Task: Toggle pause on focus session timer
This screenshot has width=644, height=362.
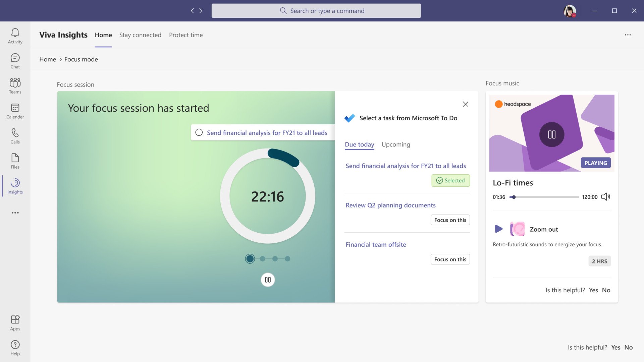Action: click(268, 279)
